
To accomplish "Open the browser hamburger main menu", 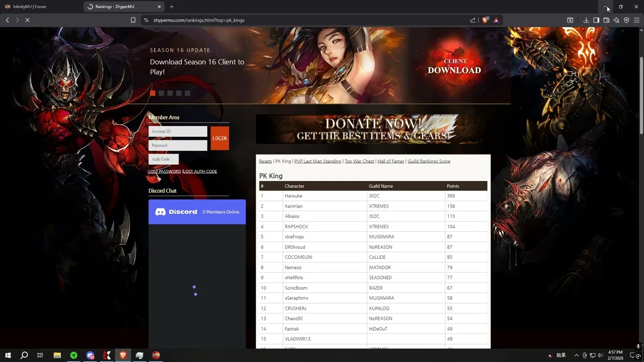I will [x=636, y=20].
